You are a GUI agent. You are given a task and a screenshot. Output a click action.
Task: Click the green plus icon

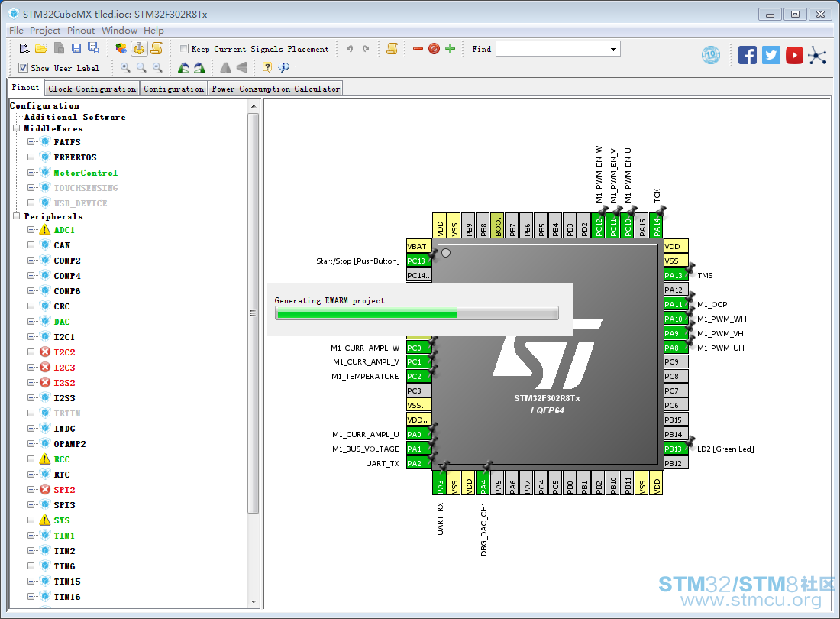click(x=450, y=49)
